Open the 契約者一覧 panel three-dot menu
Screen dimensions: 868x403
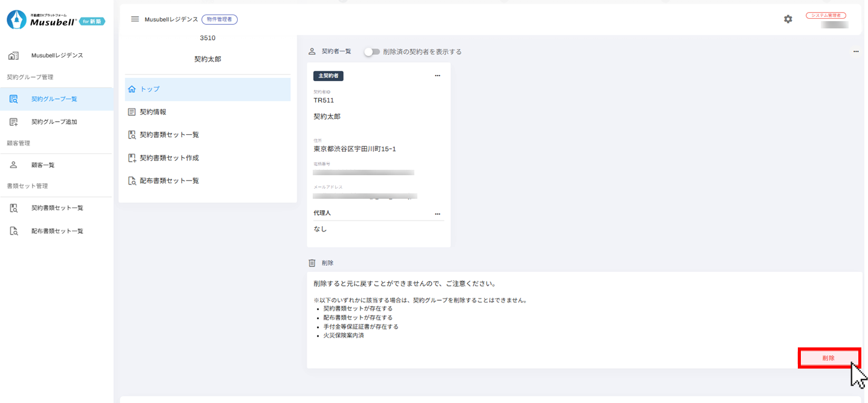(x=855, y=52)
